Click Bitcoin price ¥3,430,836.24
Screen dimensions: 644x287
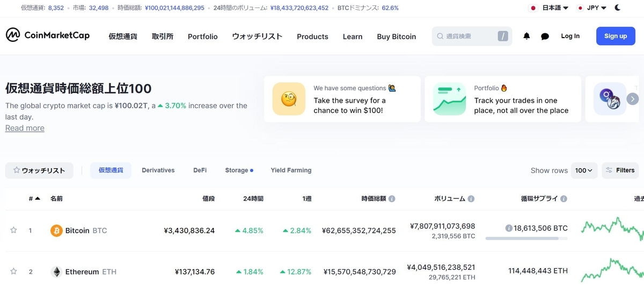(189, 231)
